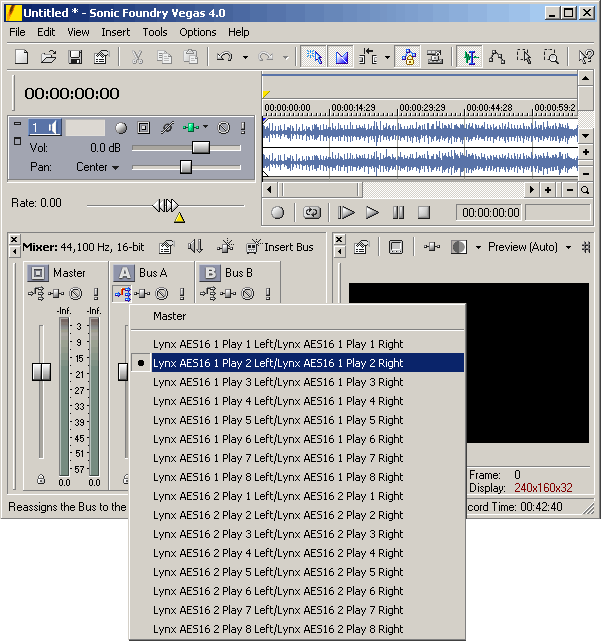Open Master bus FX icon

[x=56, y=294]
